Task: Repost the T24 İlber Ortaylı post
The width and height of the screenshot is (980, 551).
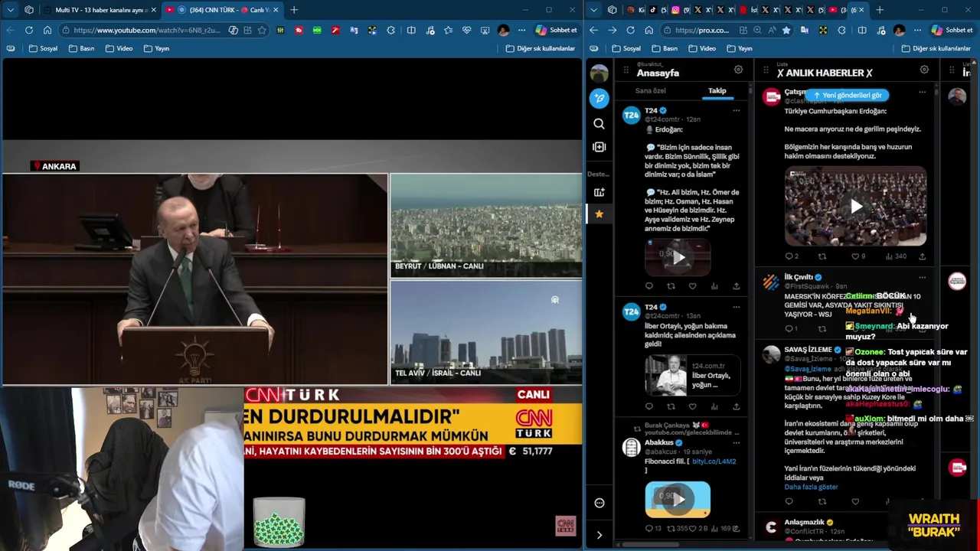Action: (x=671, y=406)
